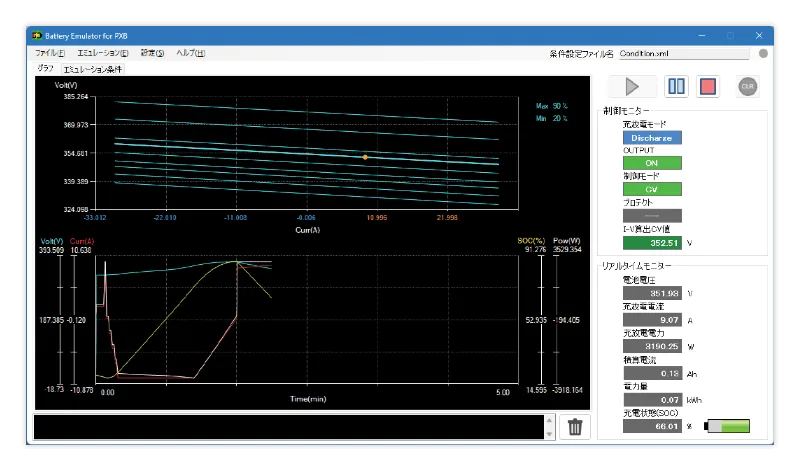Image resolution: width=800 pixels, height=470 pixels.
Task: Click the I-V calculated CV value 352.51
Action: (x=652, y=243)
